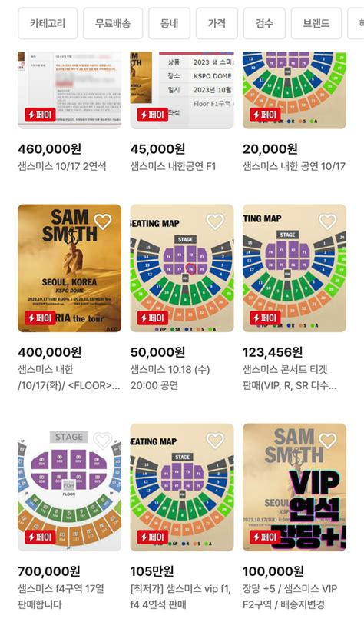Open the 가격 filter

tap(217, 23)
